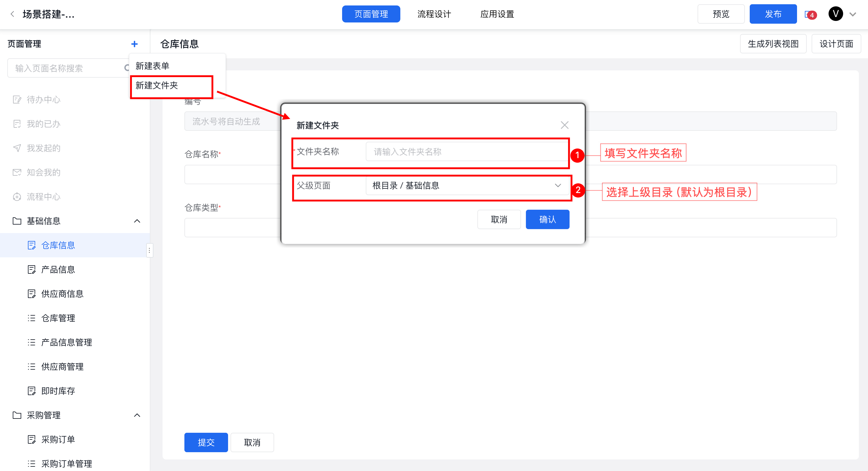Close the 新建文件夹 dialog with X
The image size is (868, 471).
tap(564, 125)
